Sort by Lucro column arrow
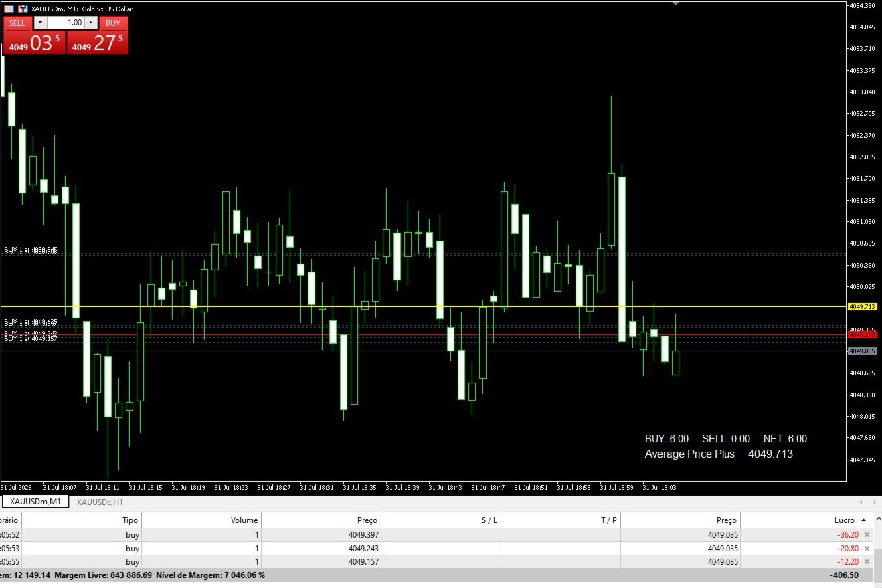The image size is (882, 588). click(863, 520)
